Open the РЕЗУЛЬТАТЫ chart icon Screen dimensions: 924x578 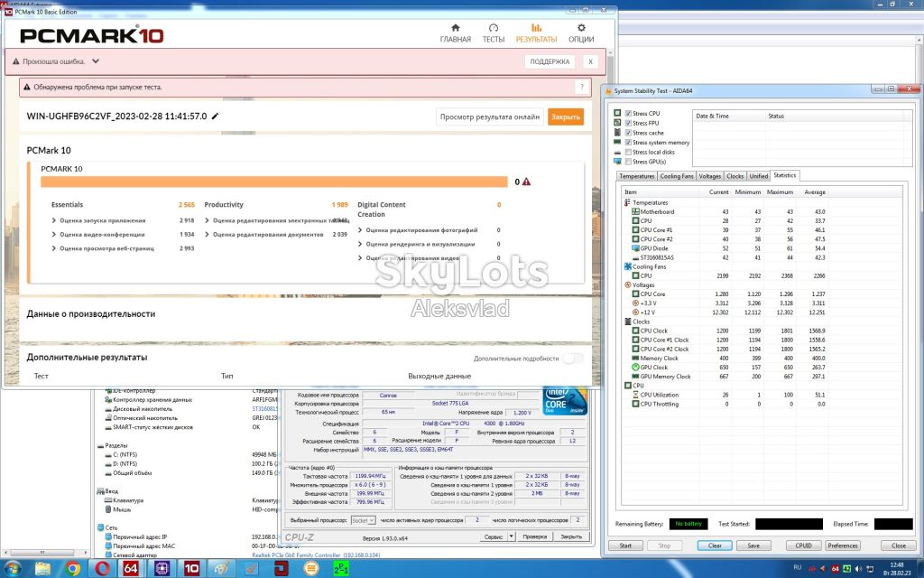pyautogui.click(x=536, y=28)
